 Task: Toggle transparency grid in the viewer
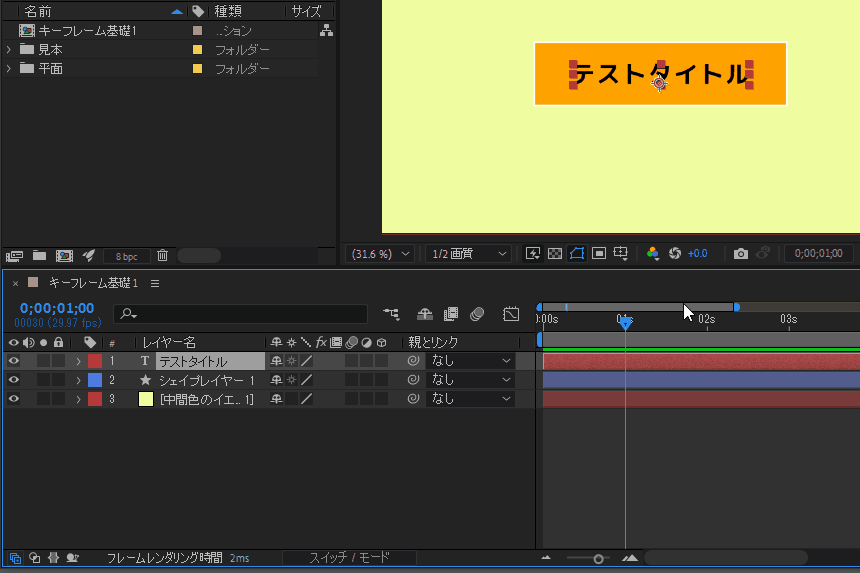click(x=555, y=253)
